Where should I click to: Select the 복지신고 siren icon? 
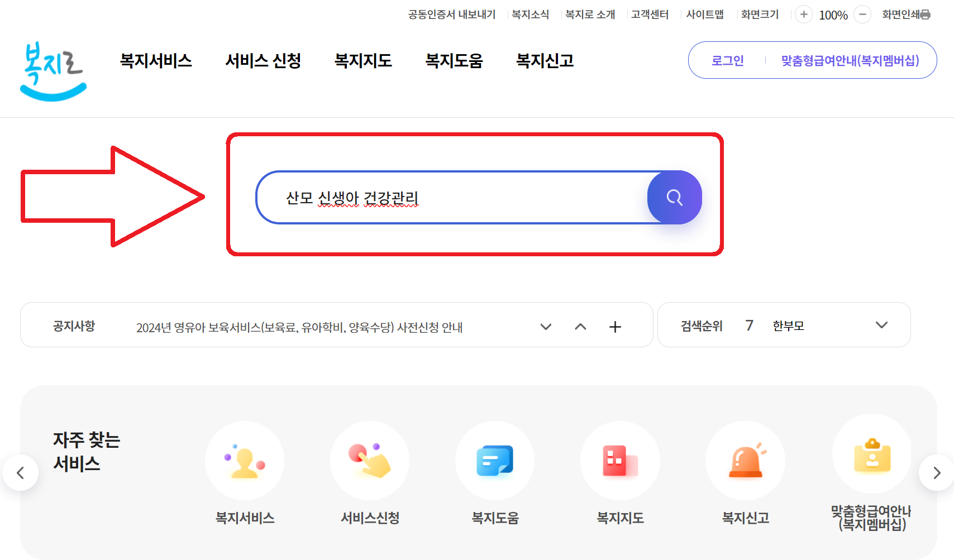point(745,460)
